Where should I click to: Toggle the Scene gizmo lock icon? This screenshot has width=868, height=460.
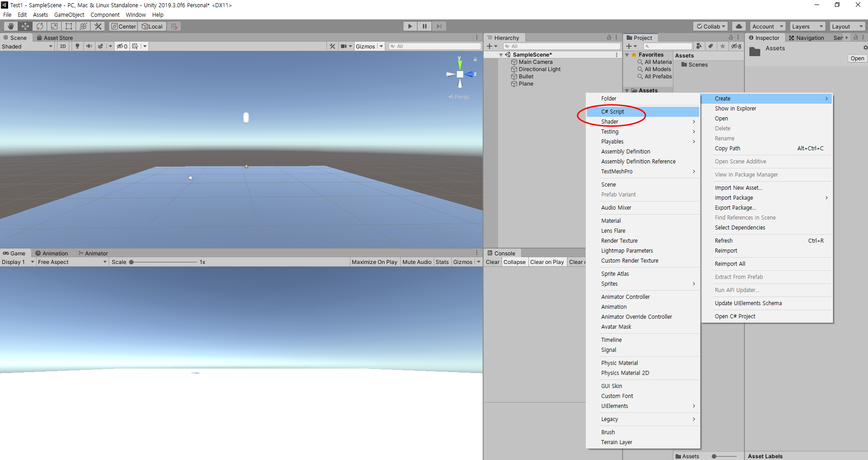coord(475,59)
